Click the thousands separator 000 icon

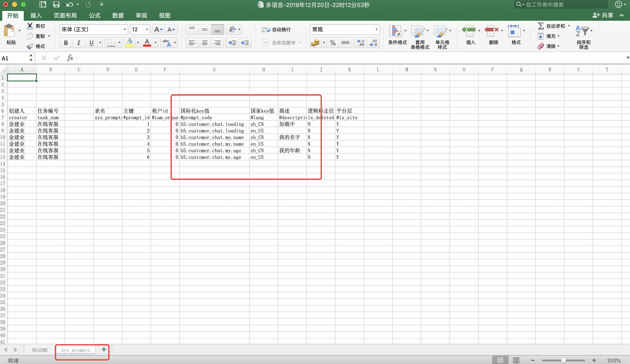pos(345,43)
